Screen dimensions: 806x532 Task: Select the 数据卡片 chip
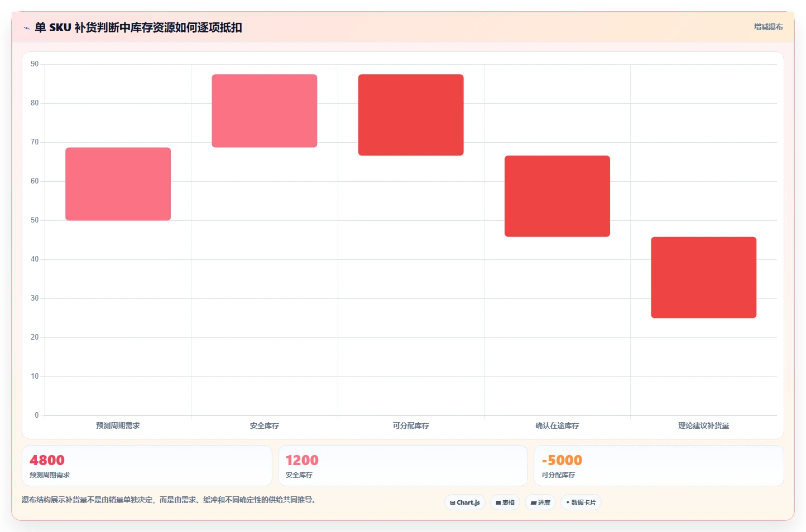581,502
